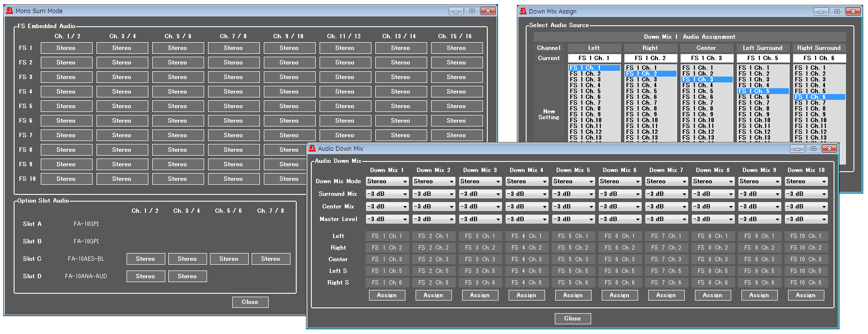Close Mono Sum Mode using the red X

point(488,11)
